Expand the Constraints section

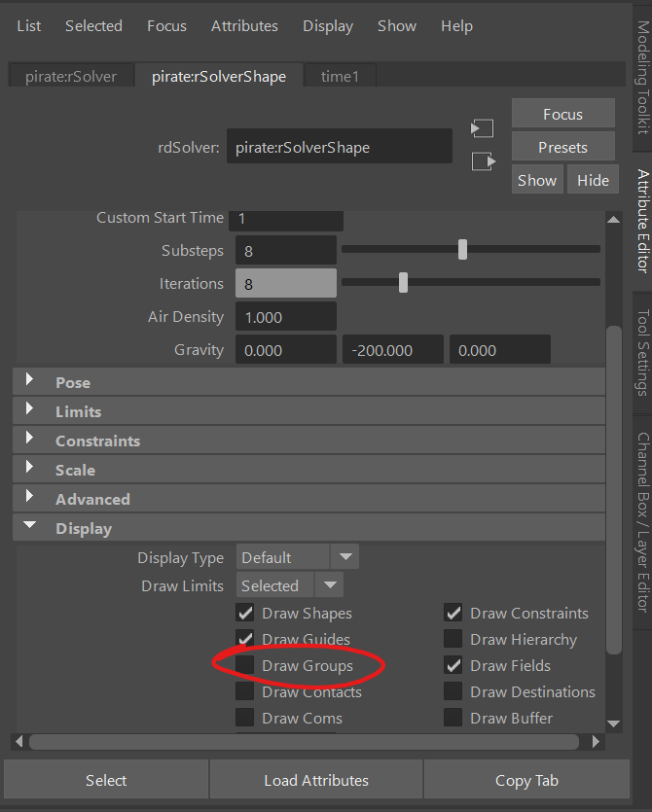pos(30,441)
